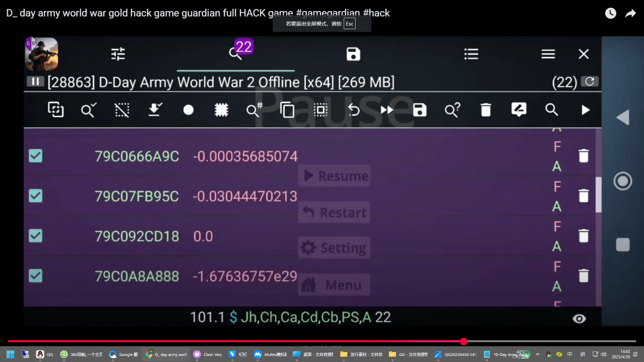This screenshot has height=362, width=644.
Task: Uncheck the row for address 79C0666A9C
Action: pos(35,156)
